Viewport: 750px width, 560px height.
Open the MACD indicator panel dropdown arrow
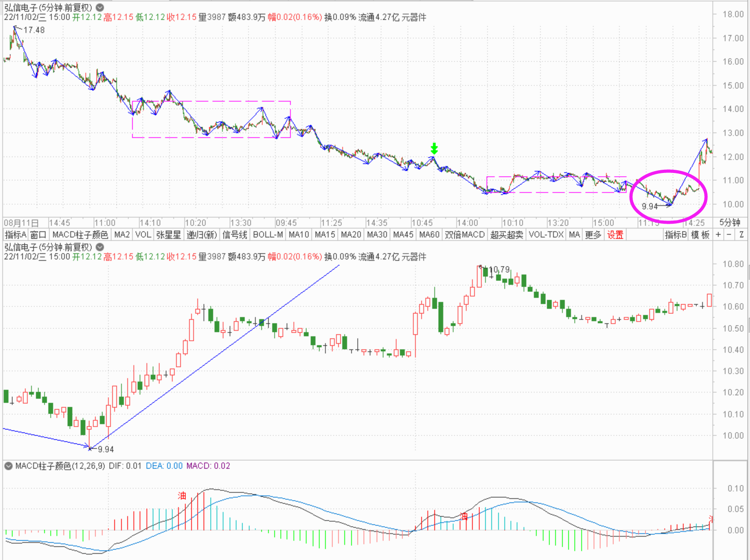click(8, 466)
